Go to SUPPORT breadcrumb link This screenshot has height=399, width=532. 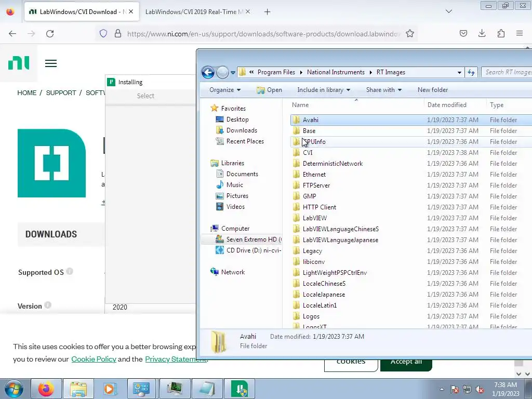61,93
